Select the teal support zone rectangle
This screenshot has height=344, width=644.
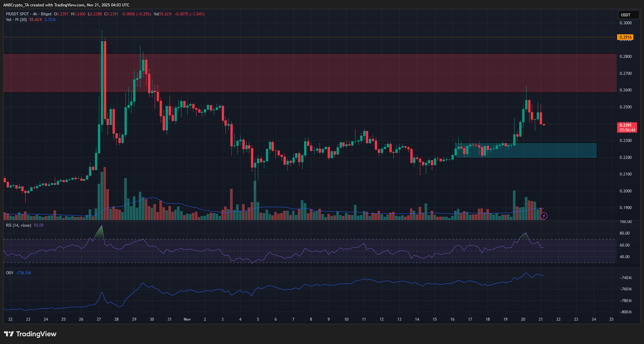[x=526, y=150]
